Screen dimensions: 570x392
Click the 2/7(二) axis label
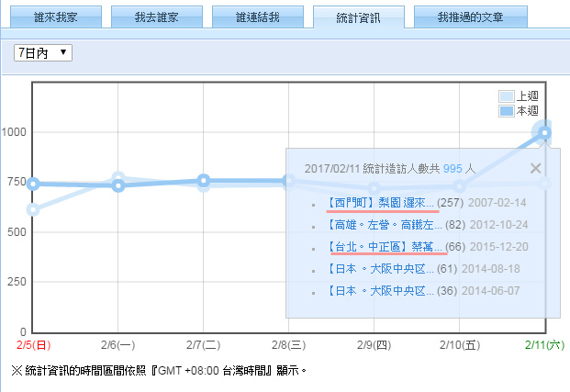point(203,345)
